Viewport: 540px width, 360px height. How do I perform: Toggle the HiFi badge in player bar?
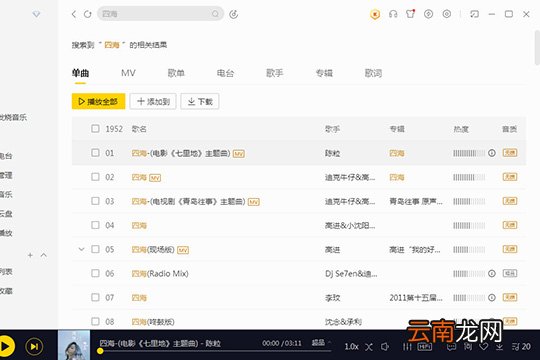click(x=425, y=347)
